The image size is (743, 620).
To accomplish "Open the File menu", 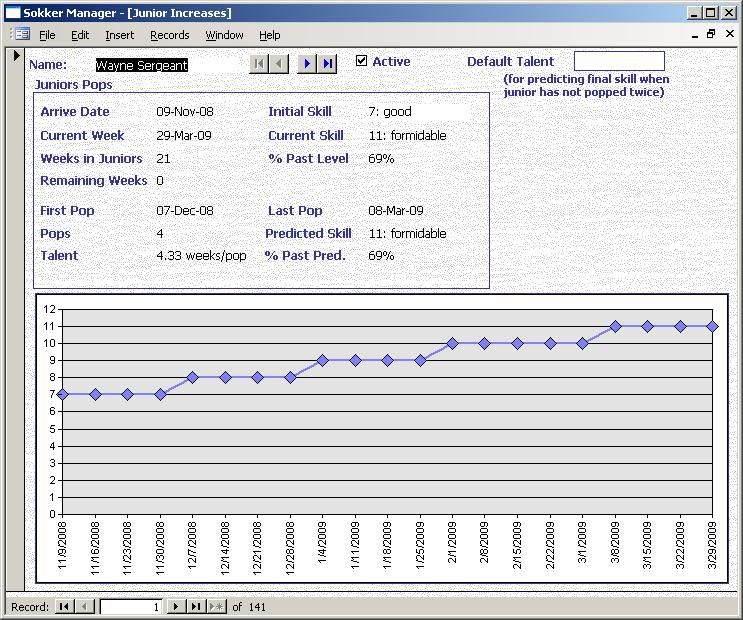I will click(x=47, y=35).
